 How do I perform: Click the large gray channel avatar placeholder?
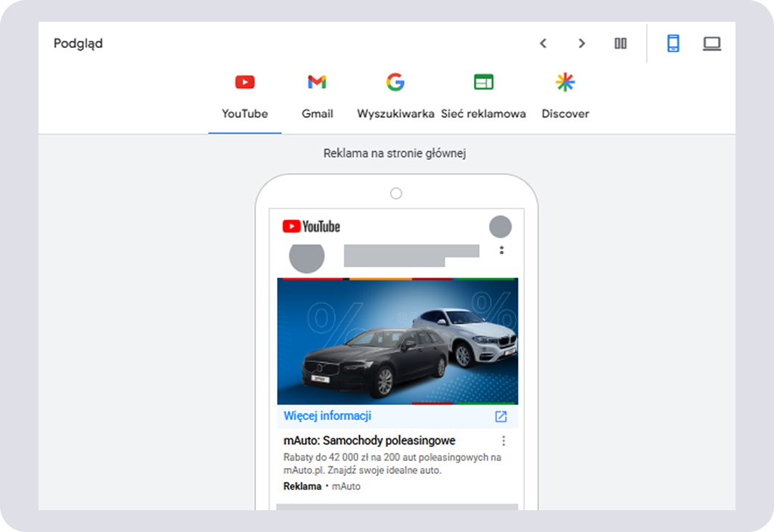307,256
